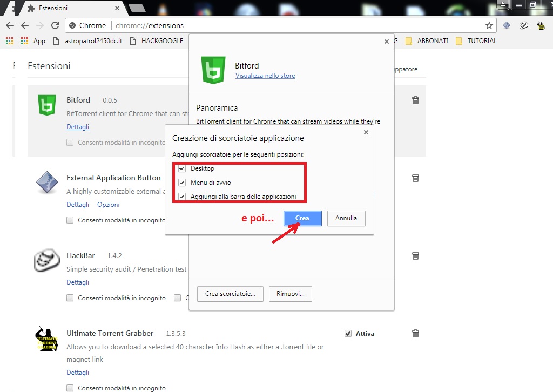Uncheck the Desktop shortcut checkbox
553x392 pixels.
(x=182, y=168)
